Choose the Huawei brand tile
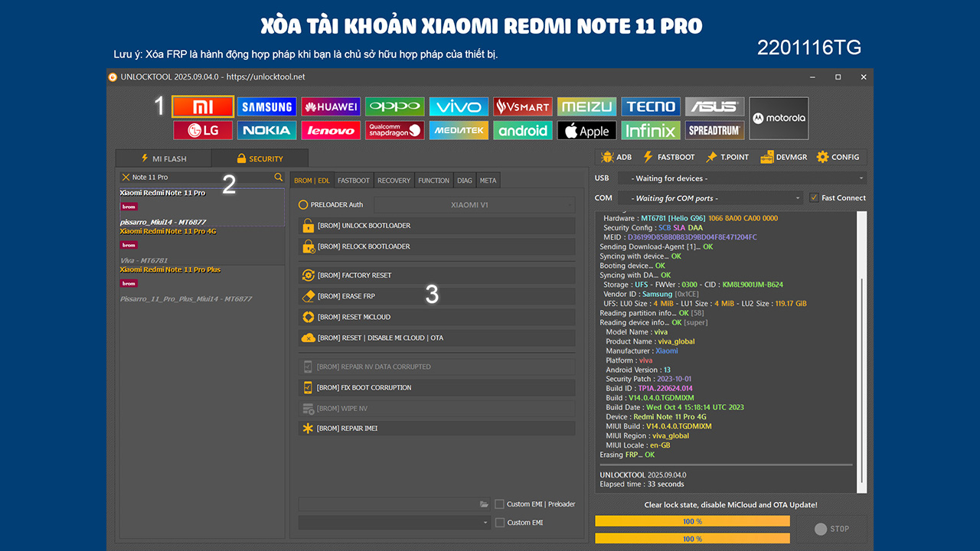Viewport: 980px width, 551px height. tap(331, 106)
